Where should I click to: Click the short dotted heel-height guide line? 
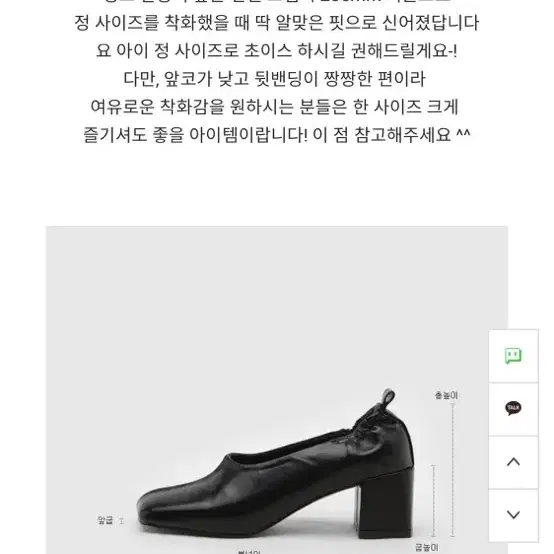coord(434,501)
